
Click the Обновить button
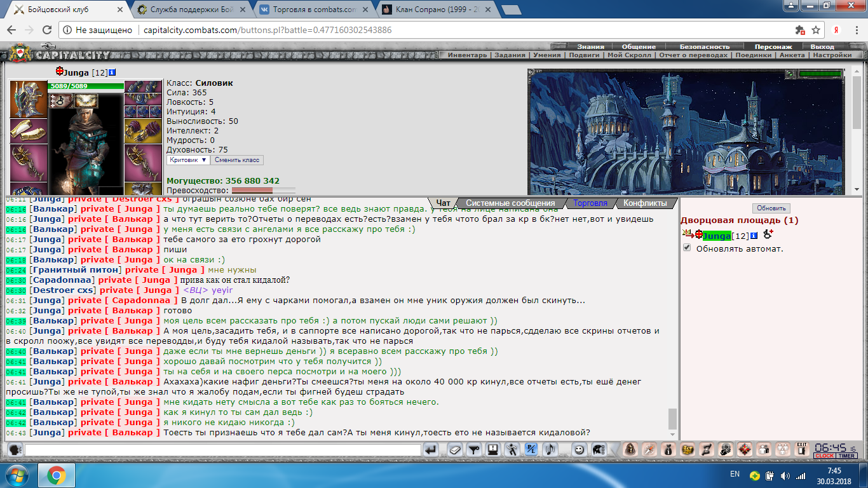771,208
